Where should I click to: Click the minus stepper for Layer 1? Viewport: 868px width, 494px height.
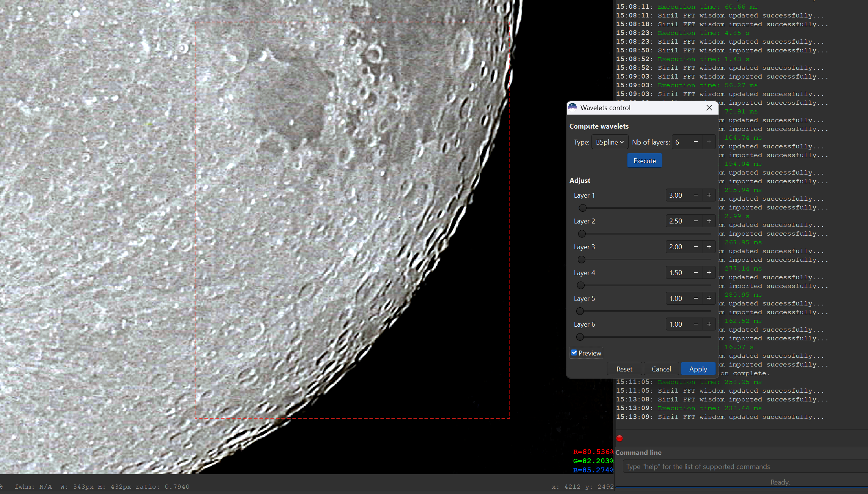coord(695,195)
